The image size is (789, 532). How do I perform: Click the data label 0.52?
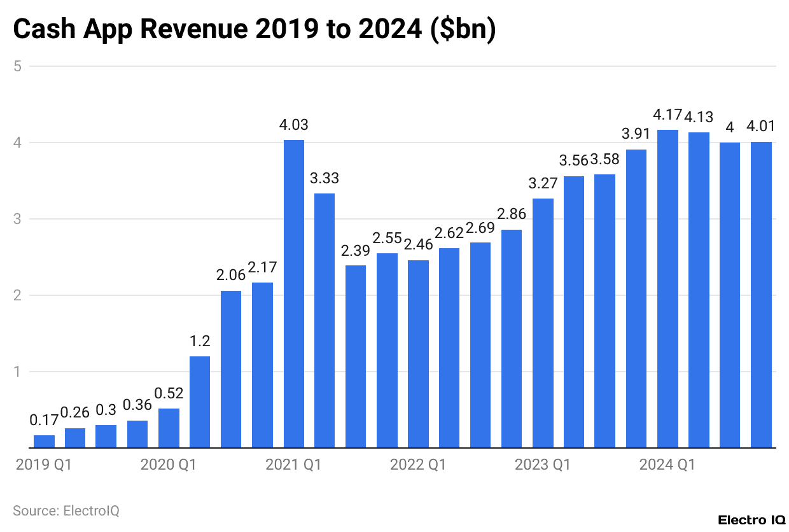tap(169, 393)
